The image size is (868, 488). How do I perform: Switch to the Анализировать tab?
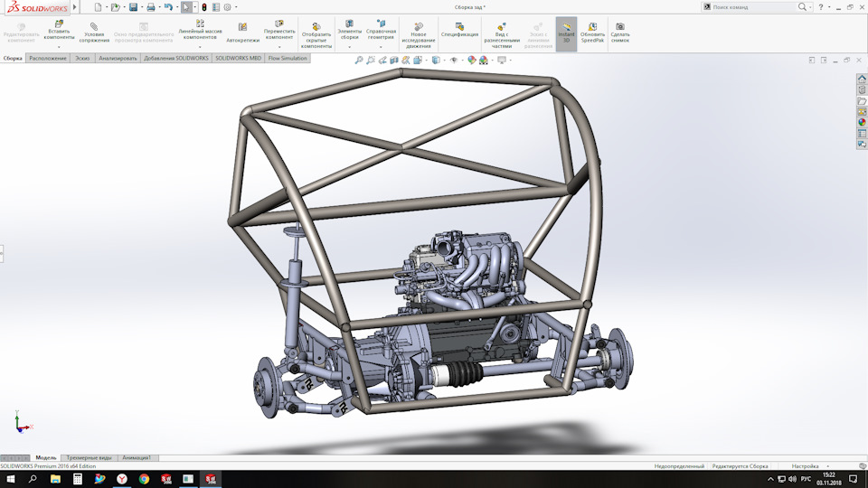tap(118, 58)
